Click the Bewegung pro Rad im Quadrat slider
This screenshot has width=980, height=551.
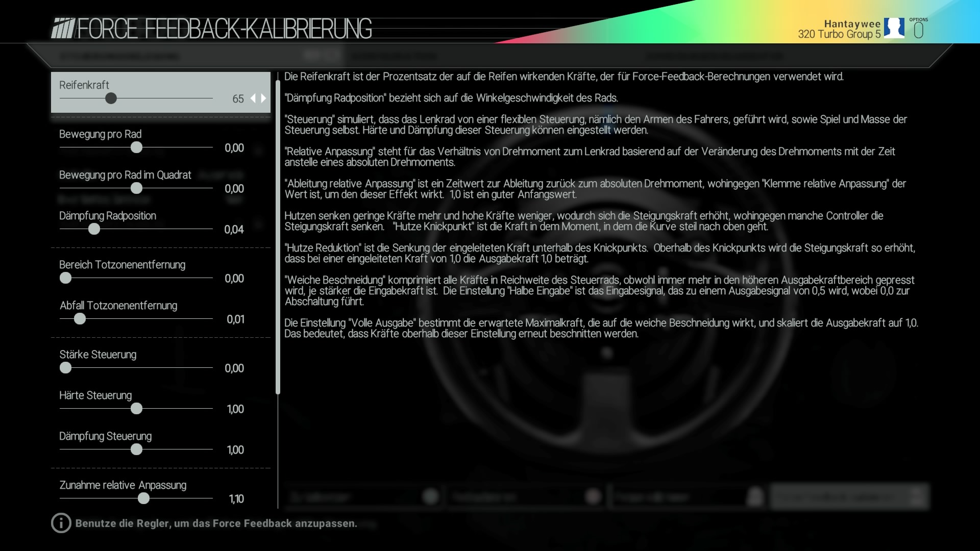pyautogui.click(x=136, y=188)
